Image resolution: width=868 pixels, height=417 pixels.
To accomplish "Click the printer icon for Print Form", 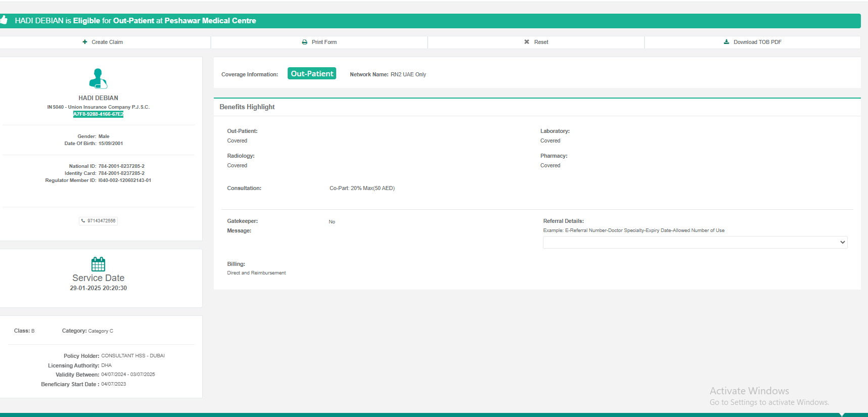I will coord(304,42).
